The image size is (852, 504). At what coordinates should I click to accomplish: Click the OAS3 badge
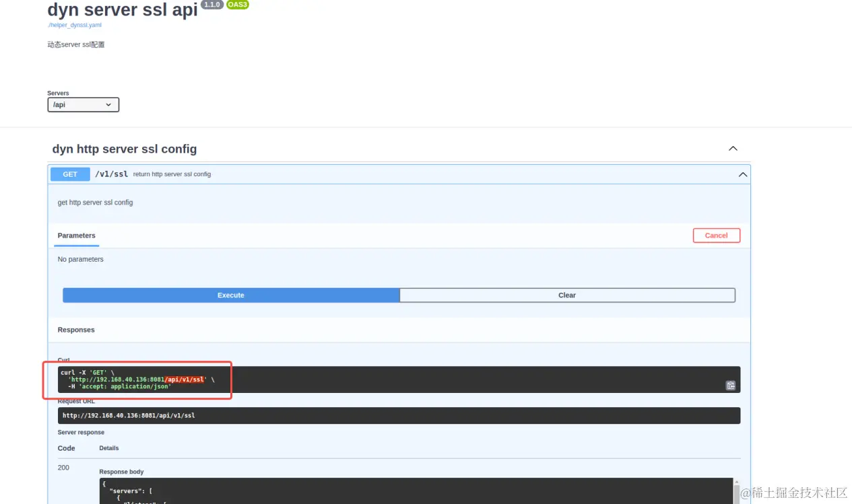click(237, 5)
